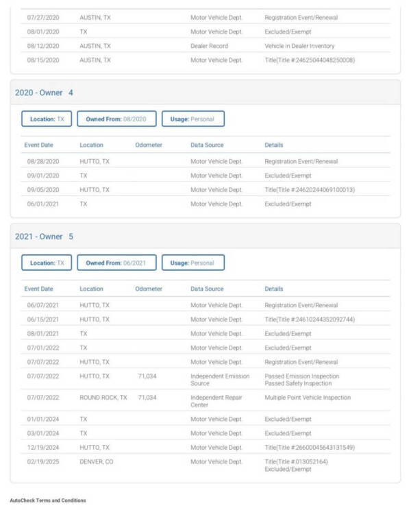Click the Owned From 06/2021 badge

(116, 263)
